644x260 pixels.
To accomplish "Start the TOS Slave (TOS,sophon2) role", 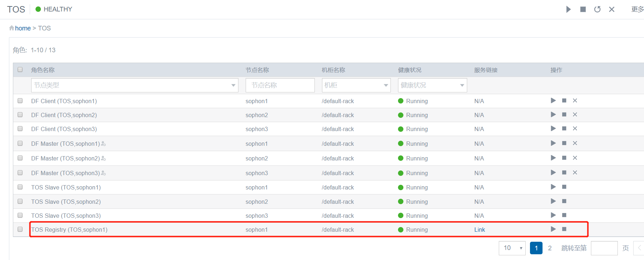I will (x=553, y=201).
